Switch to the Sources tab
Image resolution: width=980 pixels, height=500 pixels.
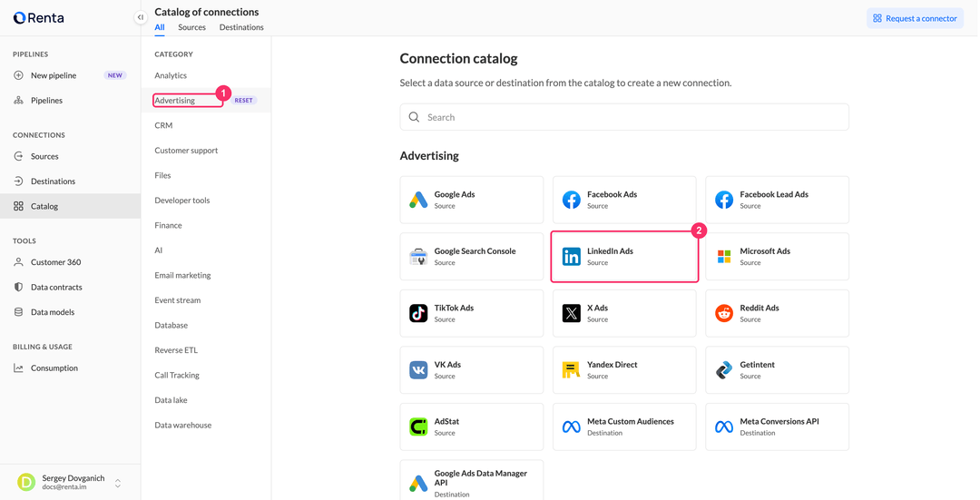191,27
